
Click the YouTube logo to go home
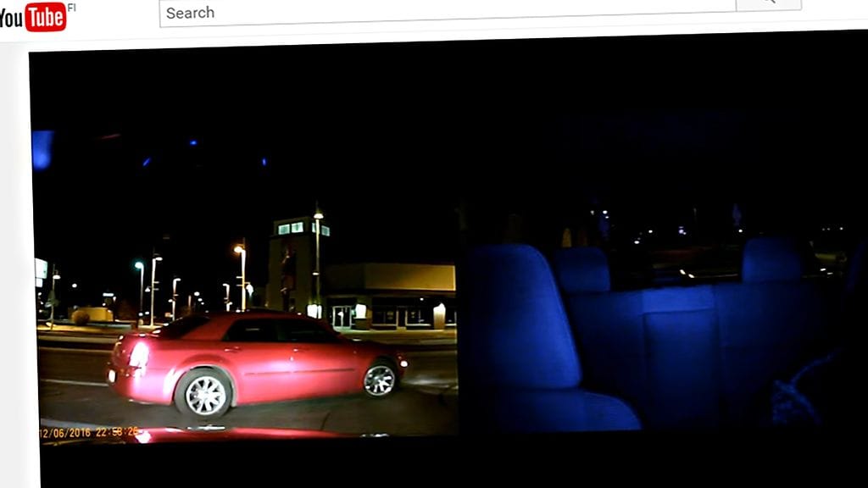tap(34, 17)
